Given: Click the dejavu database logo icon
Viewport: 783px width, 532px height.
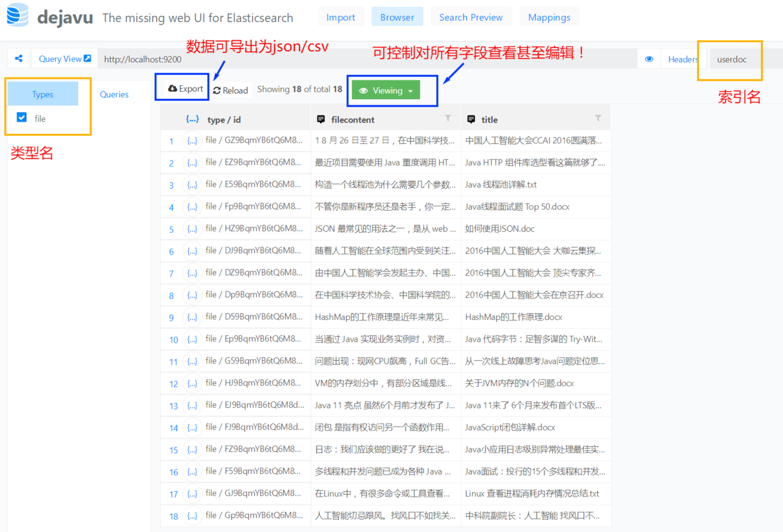Looking at the screenshot, I should coord(16,16).
